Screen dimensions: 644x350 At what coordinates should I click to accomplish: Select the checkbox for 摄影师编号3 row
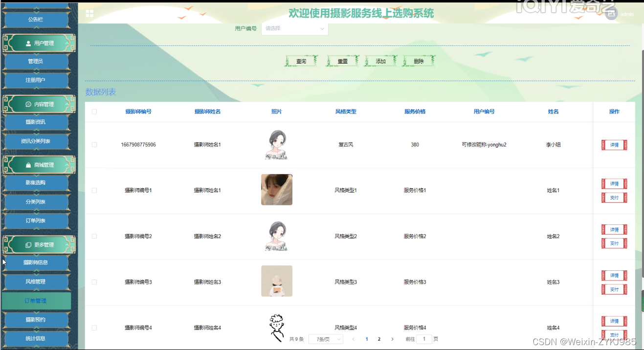pyautogui.click(x=94, y=282)
